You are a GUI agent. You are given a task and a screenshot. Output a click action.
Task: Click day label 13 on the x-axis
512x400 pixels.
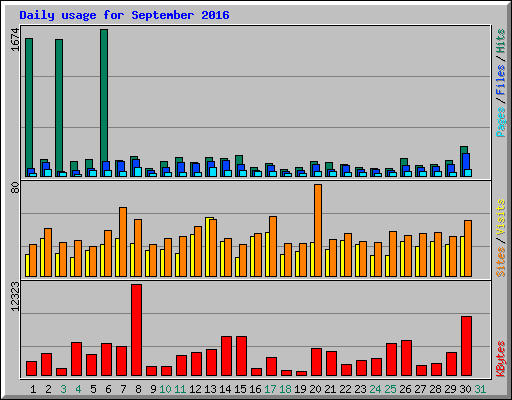point(210,389)
